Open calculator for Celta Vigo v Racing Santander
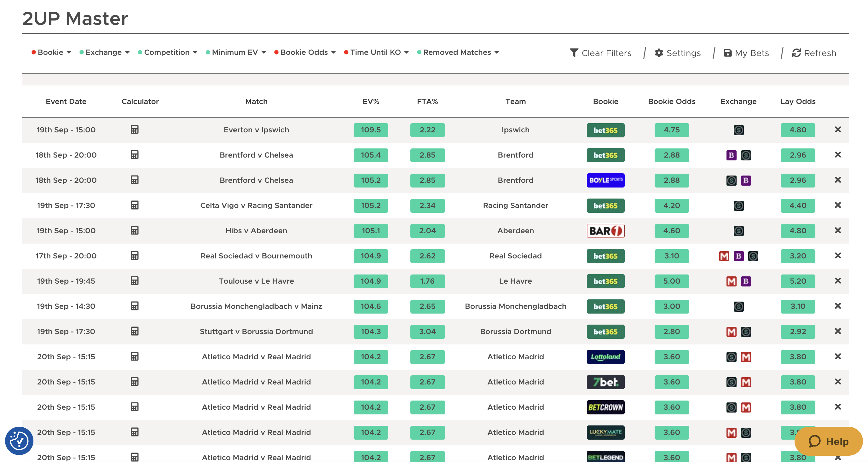 [135, 205]
